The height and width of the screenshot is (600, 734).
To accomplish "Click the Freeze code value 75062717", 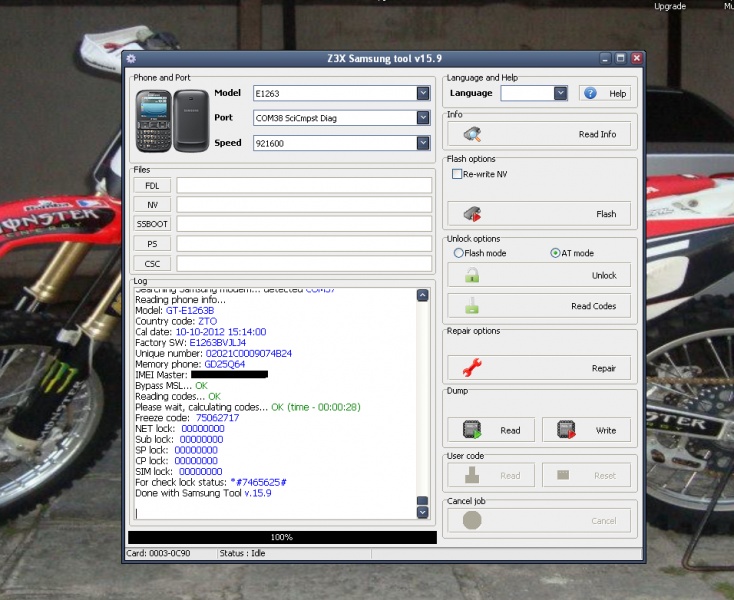I will point(217,417).
